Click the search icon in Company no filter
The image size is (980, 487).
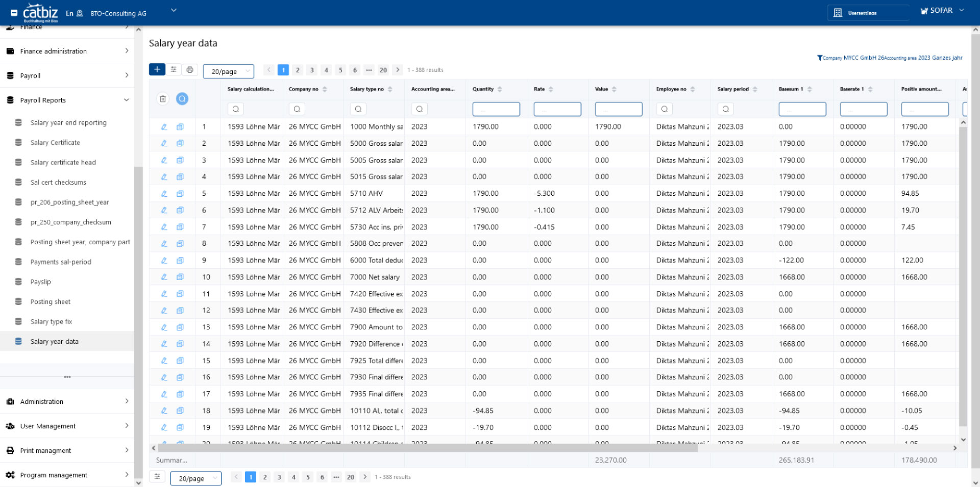point(297,109)
